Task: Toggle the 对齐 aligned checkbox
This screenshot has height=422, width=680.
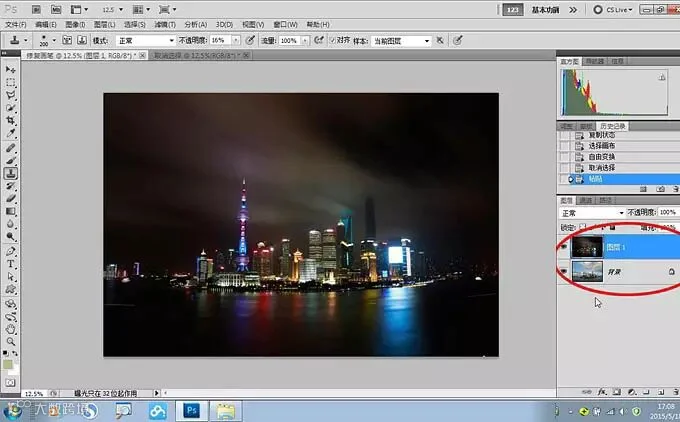Action: point(333,40)
